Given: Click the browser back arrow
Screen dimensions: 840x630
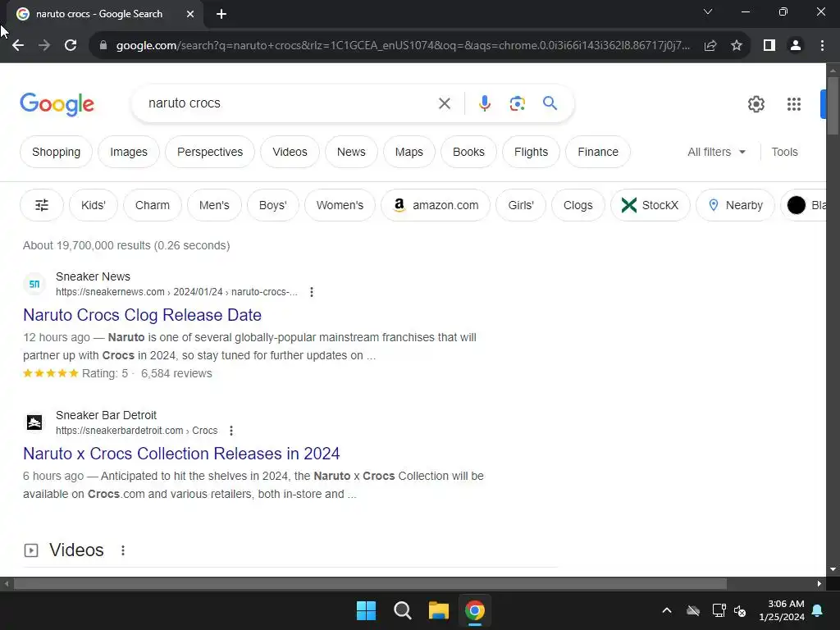Looking at the screenshot, I should tap(18, 46).
